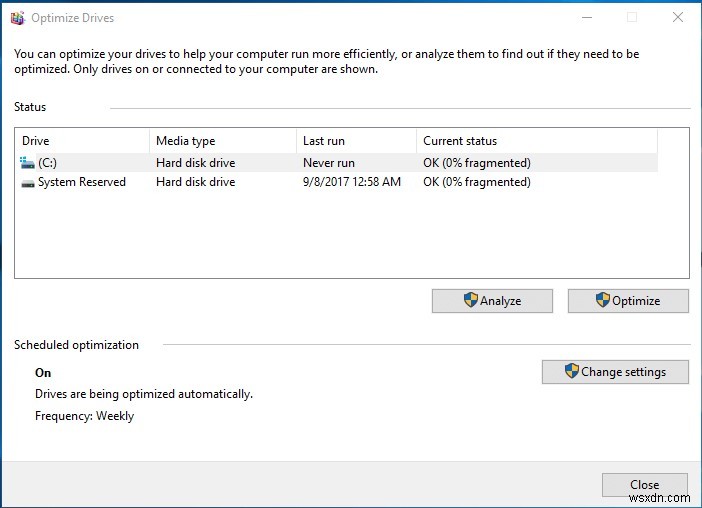Viewport: 702px width, 508px height.
Task: Open Change settings for scheduled optimization
Action: click(x=615, y=372)
